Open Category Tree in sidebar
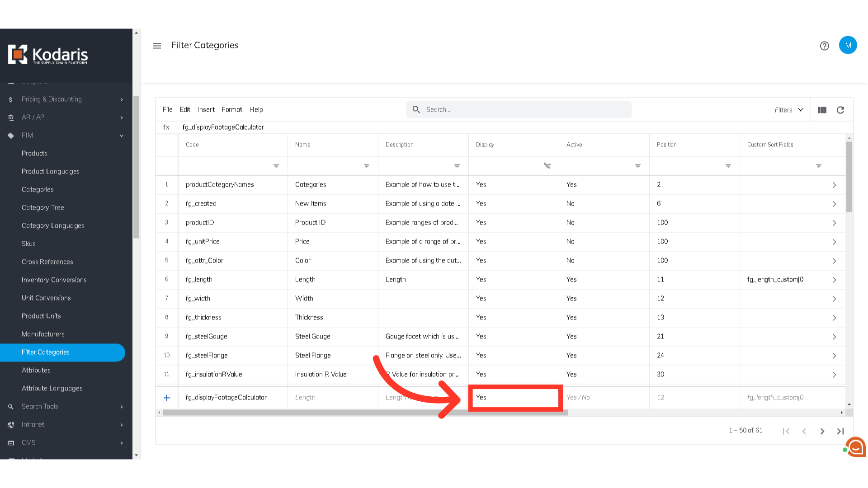The width and height of the screenshot is (868, 488). tap(43, 207)
